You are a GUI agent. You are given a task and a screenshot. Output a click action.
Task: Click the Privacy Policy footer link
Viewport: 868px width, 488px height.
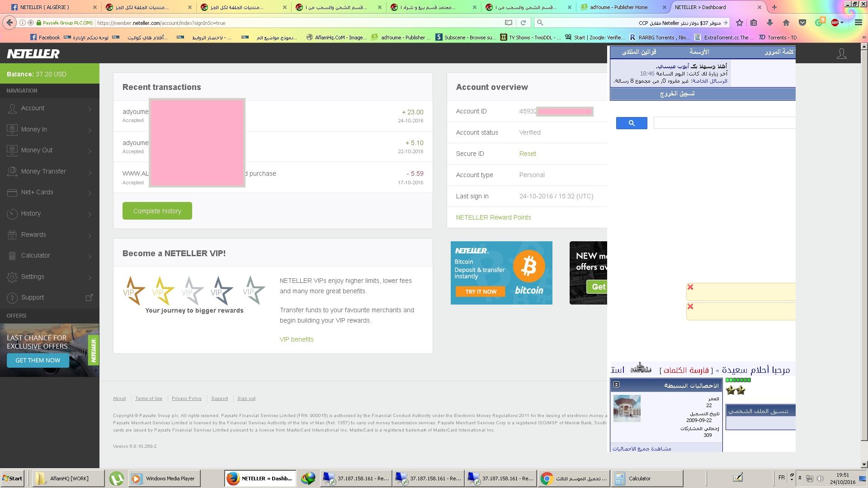187,399
